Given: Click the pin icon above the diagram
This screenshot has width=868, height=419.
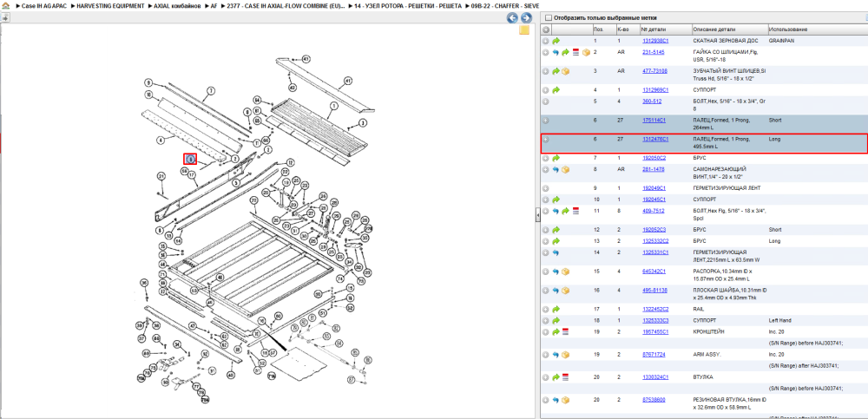Looking at the screenshot, I should pyautogui.click(x=5, y=17).
